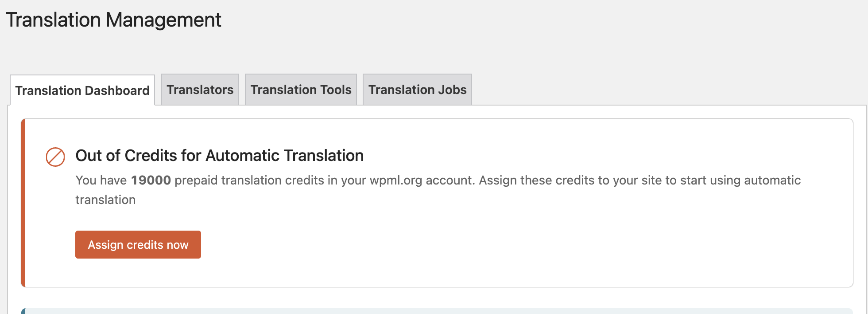Click the Assign credits now button

pyautogui.click(x=138, y=244)
